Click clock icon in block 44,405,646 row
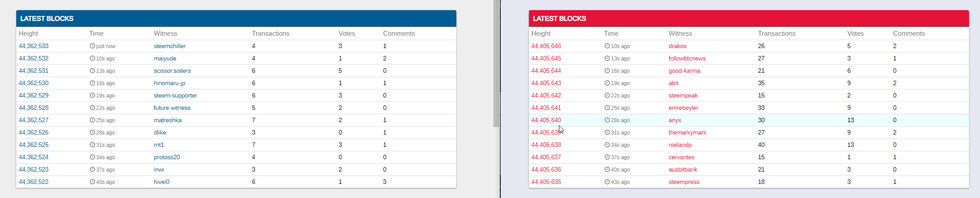The height and width of the screenshot is (198, 980). [x=607, y=46]
